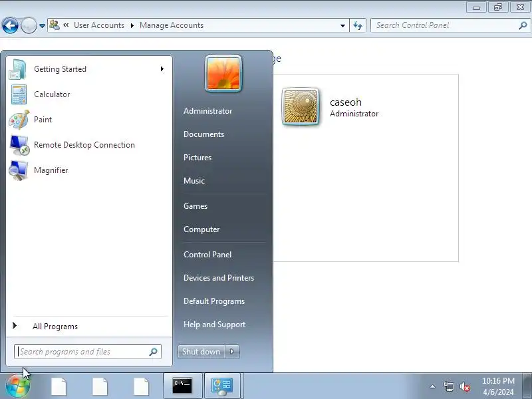Click the Refresh button beside address bar

[x=358, y=25]
